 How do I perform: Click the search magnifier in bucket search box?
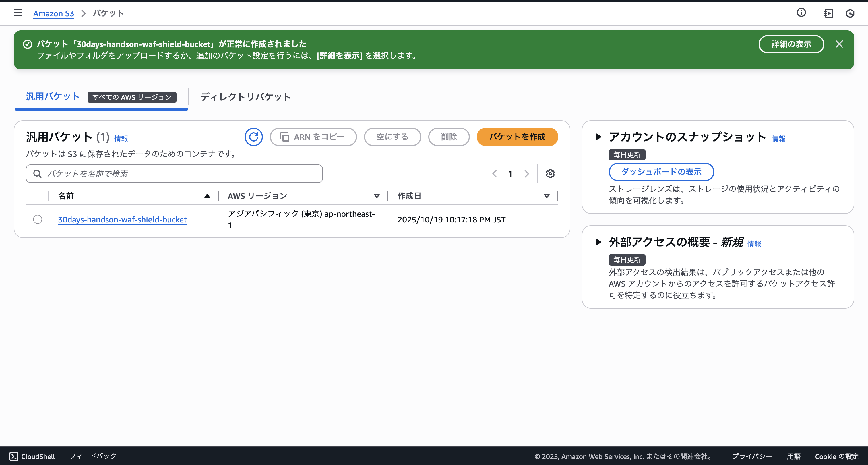[x=37, y=174]
